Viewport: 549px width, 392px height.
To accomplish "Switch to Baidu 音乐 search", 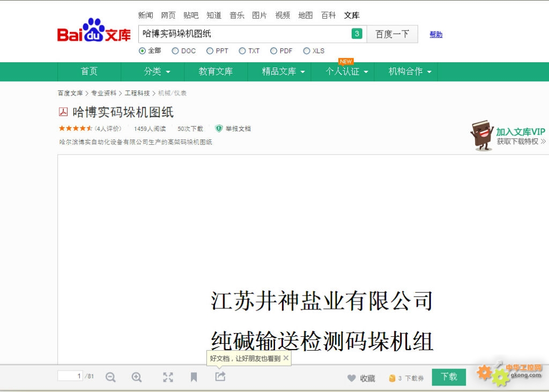I will point(236,16).
